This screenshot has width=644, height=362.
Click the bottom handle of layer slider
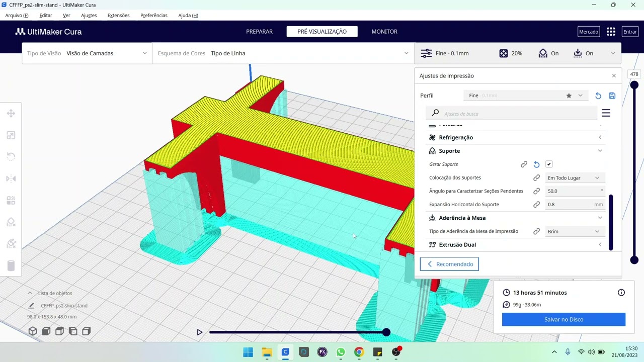click(x=634, y=260)
